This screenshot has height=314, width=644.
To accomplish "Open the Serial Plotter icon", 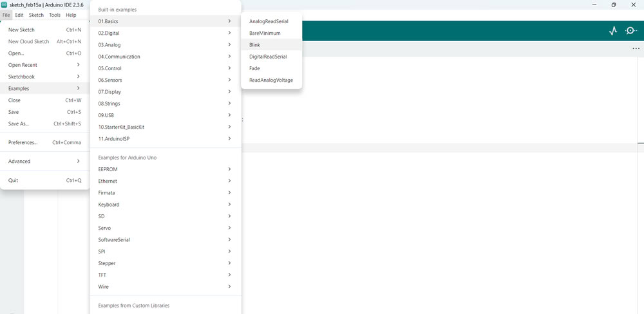I will [x=613, y=31].
